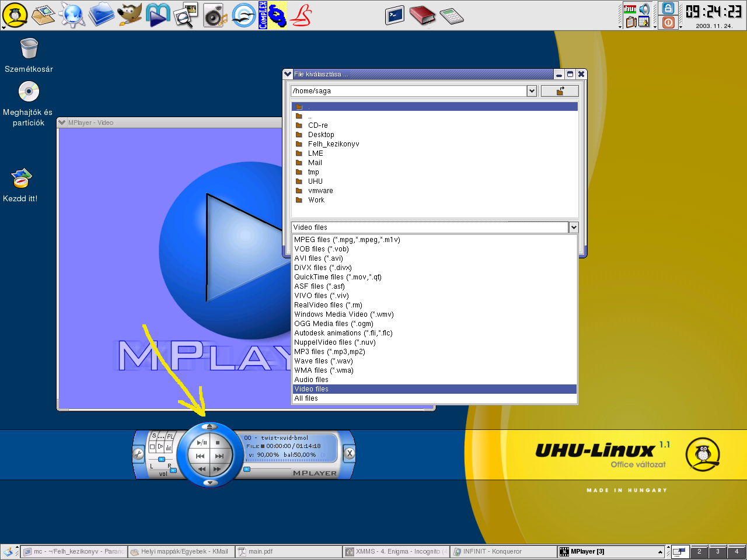This screenshot has height=560, width=747.
Task: Toggle MPlayer fullscreen square button
Action: pyautogui.click(x=152, y=447)
